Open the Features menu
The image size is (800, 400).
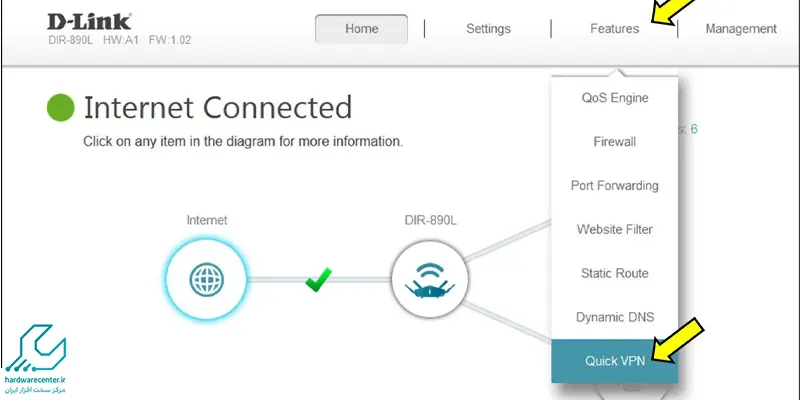pyautogui.click(x=614, y=29)
